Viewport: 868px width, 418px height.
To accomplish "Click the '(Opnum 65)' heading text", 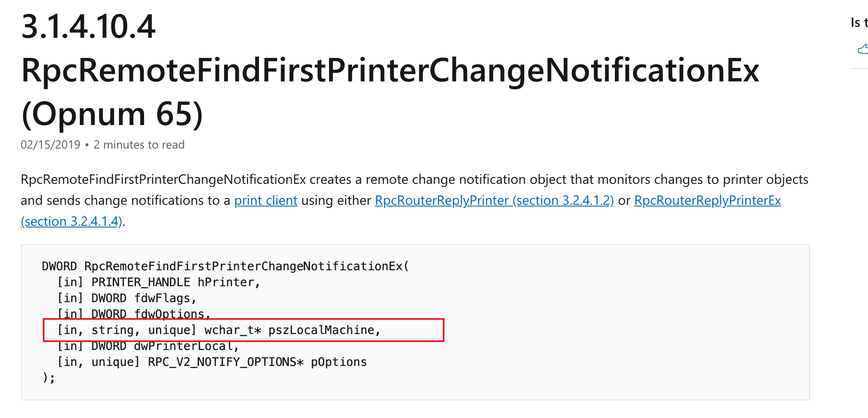I will click(x=112, y=114).
